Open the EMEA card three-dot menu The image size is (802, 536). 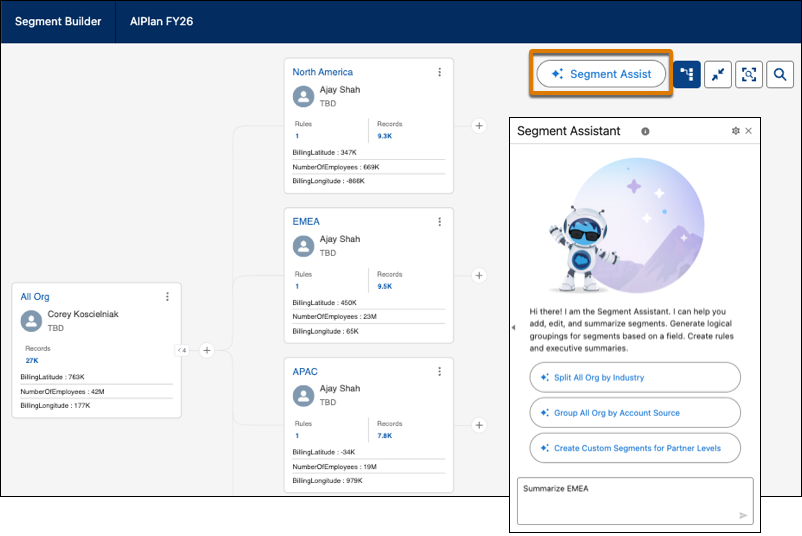439,222
